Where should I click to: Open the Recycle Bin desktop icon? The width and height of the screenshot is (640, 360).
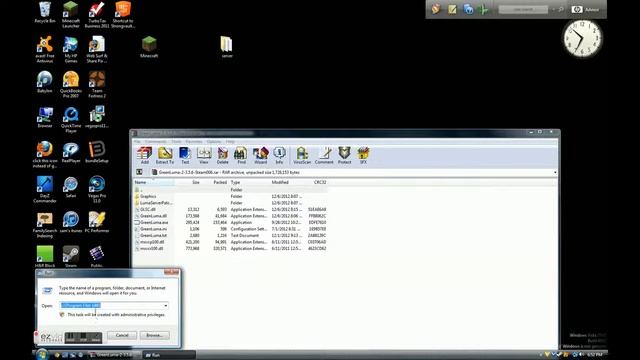coord(45,12)
